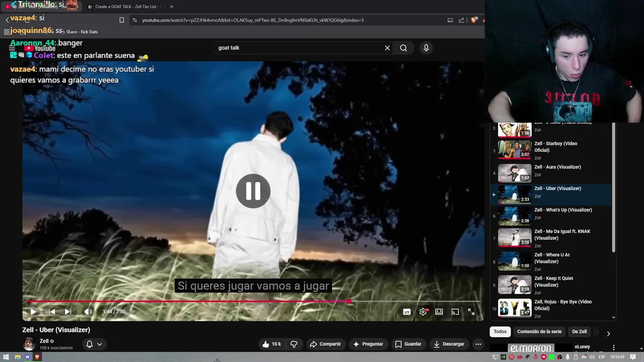Open the taskbar clock 18:55:49

click(x=617, y=357)
